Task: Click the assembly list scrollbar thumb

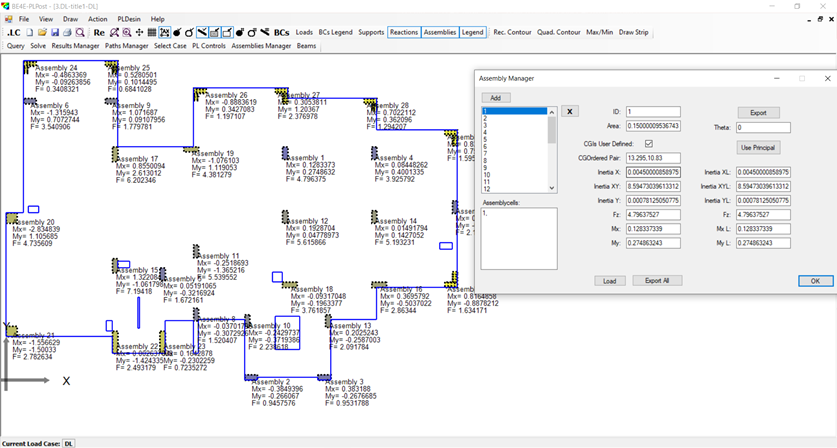Action: click(552, 130)
